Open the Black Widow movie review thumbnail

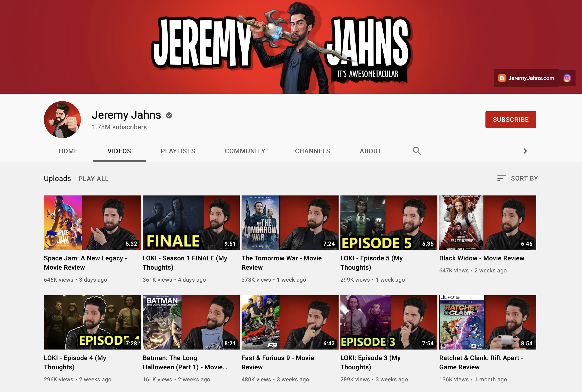pos(488,222)
